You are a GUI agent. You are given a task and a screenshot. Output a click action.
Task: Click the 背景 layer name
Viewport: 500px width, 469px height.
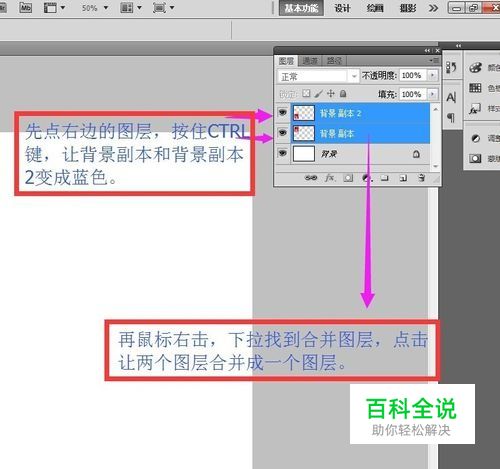(329, 154)
